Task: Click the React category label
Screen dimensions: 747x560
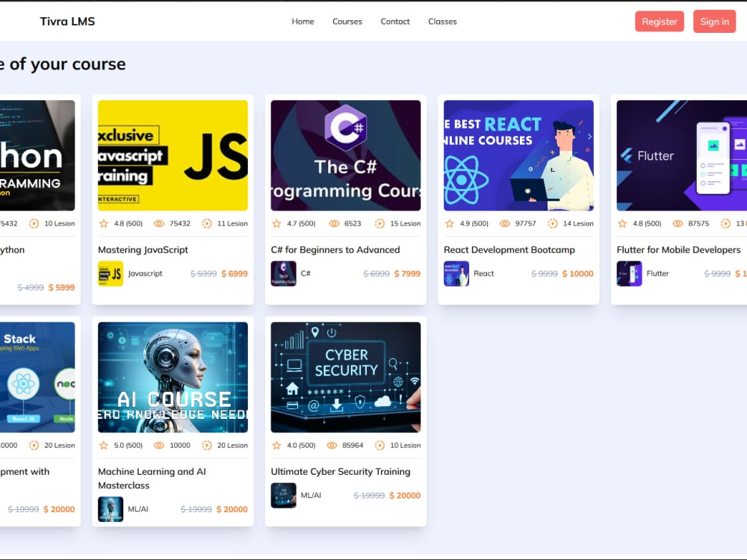Action: click(483, 273)
